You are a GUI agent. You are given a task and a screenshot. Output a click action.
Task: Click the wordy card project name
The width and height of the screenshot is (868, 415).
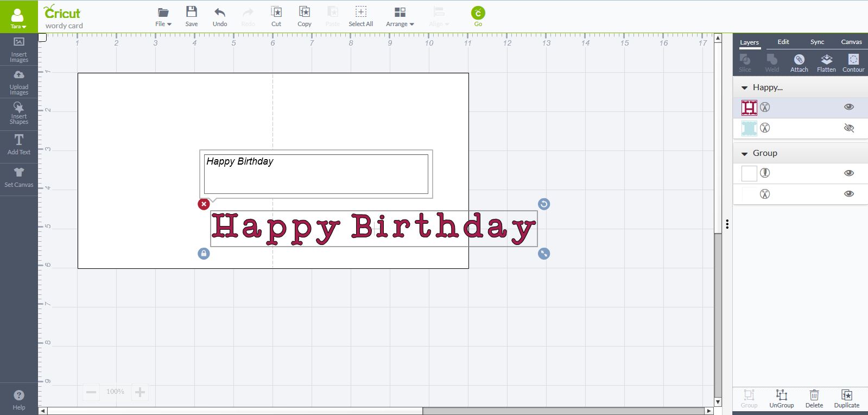pos(64,26)
